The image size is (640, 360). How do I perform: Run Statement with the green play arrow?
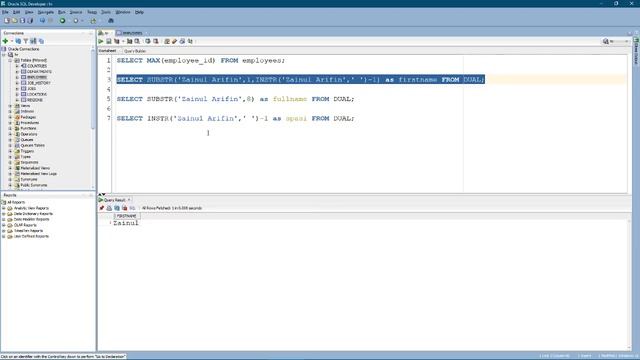click(101, 41)
